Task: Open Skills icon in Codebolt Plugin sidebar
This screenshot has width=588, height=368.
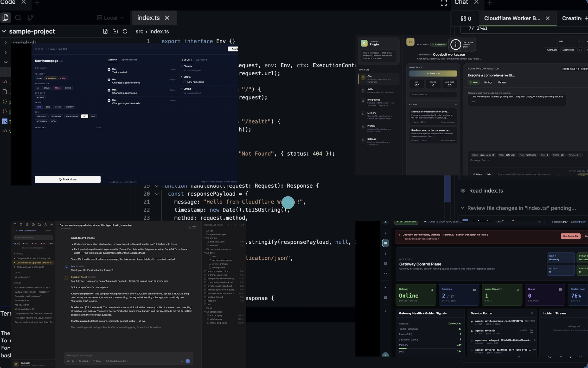Action: (x=363, y=91)
